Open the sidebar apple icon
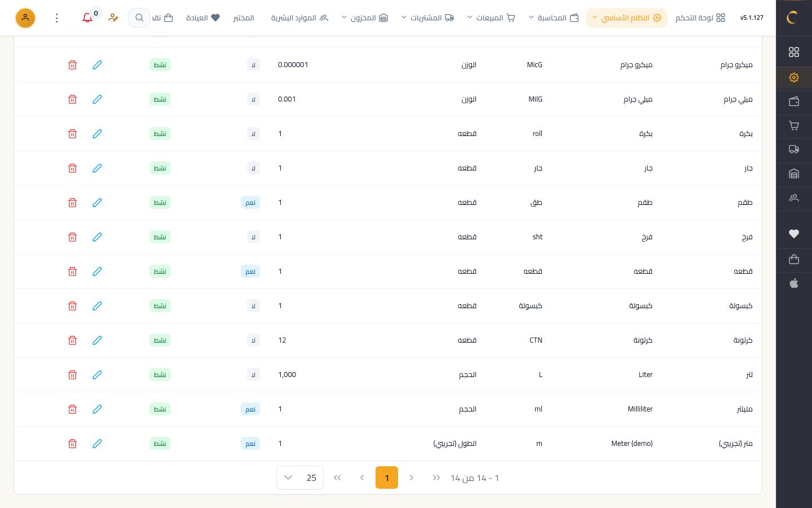 tap(794, 283)
